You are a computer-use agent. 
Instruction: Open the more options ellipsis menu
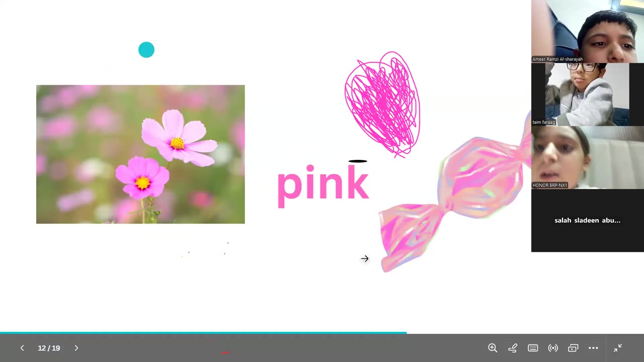(593, 348)
